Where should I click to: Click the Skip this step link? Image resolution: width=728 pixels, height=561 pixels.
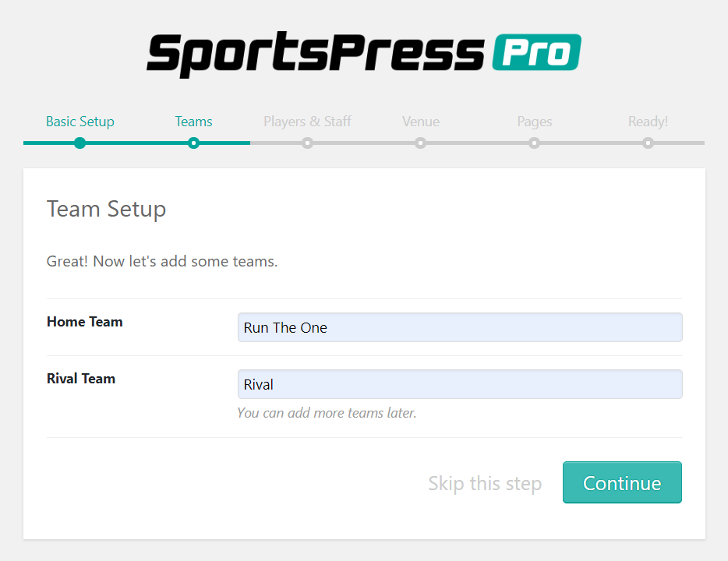[485, 484]
